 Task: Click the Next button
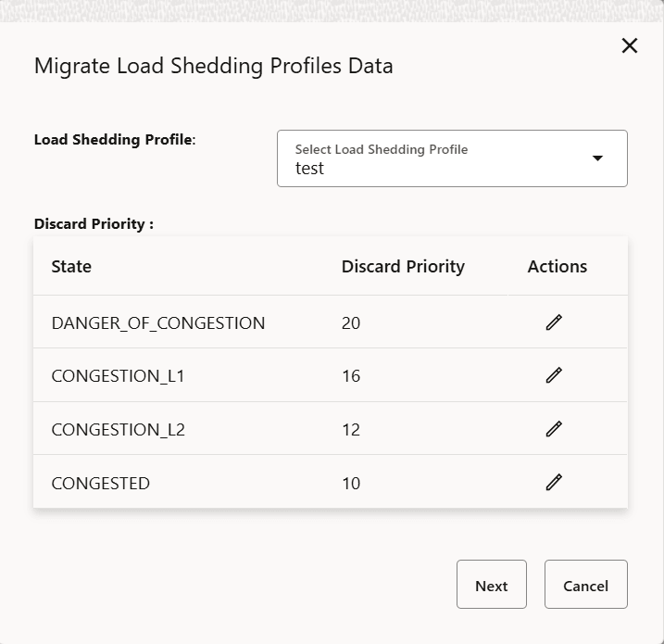pyautogui.click(x=491, y=585)
